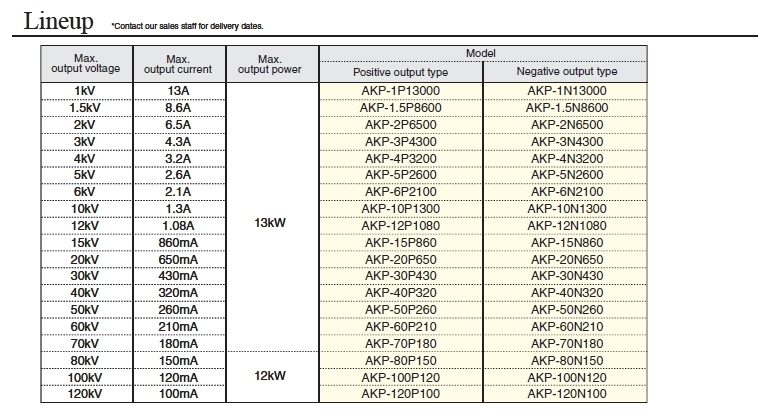The height and width of the screenshot is (419, 784).
Task: Click the 12kW output power cell
Action: tap(270, 376)
